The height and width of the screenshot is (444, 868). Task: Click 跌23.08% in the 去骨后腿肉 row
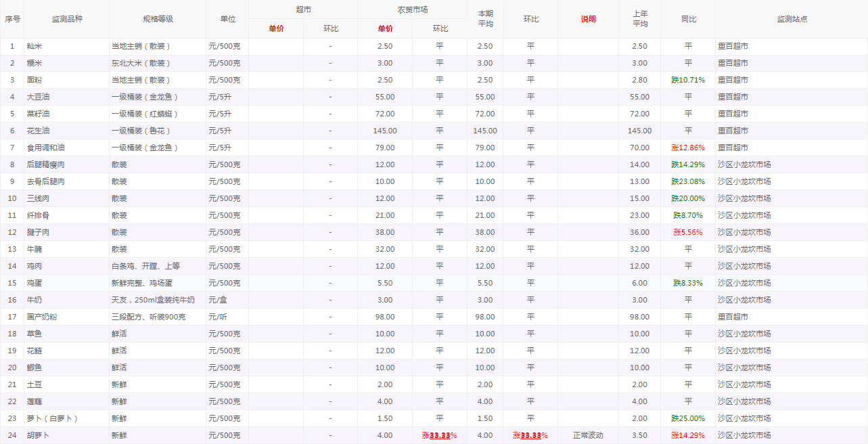click(688, 181)
